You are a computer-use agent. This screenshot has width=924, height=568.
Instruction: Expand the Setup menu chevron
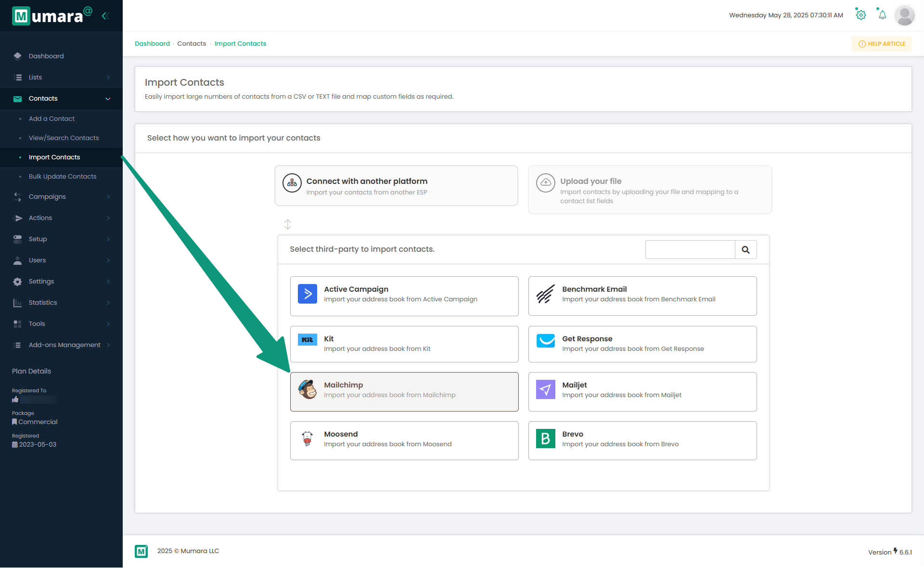point(108,239)
